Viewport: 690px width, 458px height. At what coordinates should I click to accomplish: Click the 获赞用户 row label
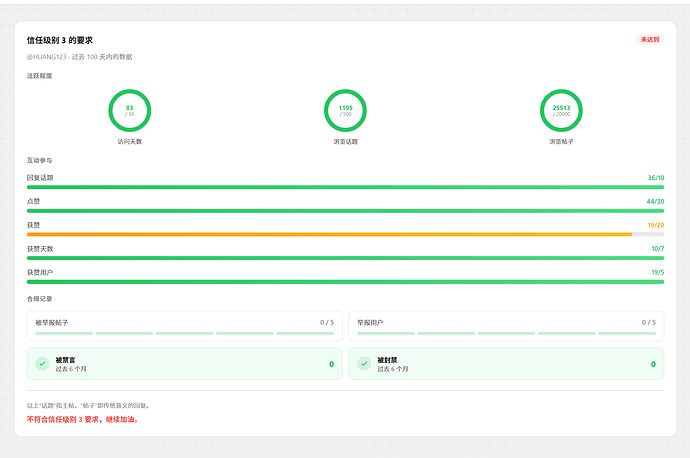click(40, 273)
